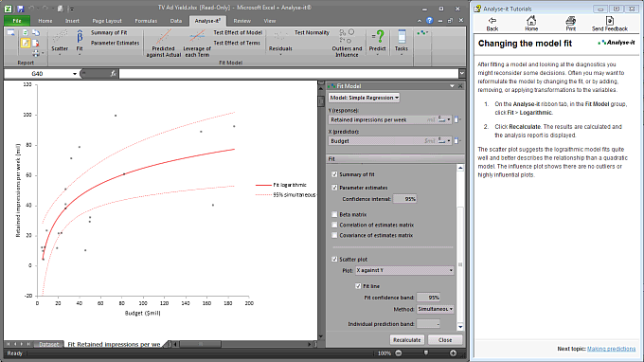
Task: Open the Model: Simple Regression dropdown
Action: [364, 98]
